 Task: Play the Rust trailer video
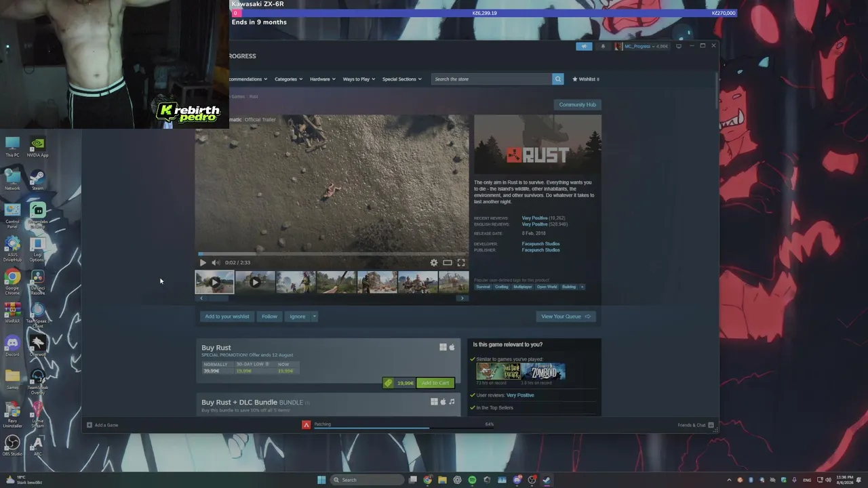[203, 262]
